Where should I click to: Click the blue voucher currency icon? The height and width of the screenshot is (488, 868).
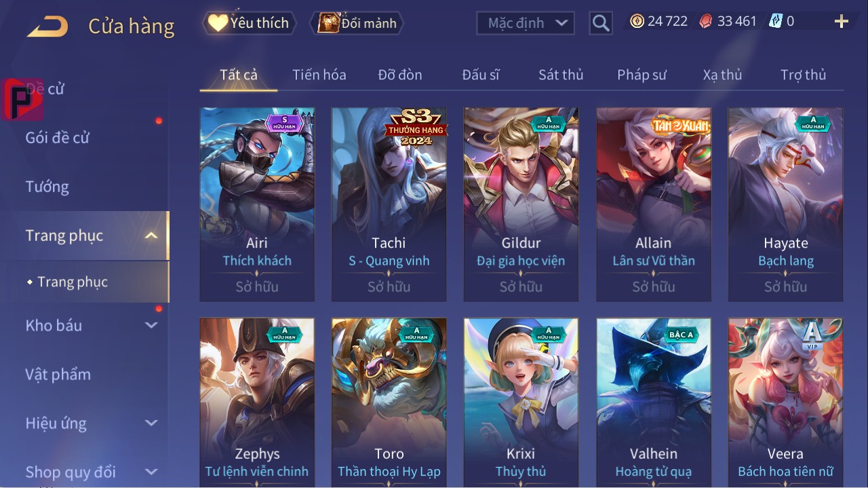coord(776,21)
